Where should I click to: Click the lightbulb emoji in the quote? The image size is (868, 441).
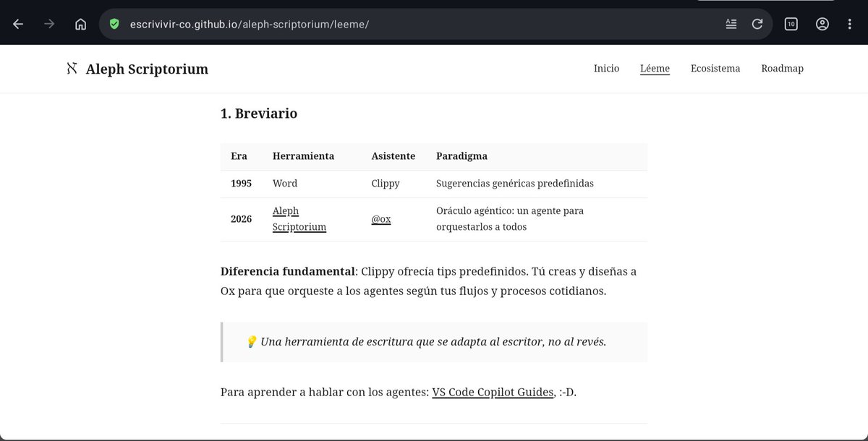[252, 341]
